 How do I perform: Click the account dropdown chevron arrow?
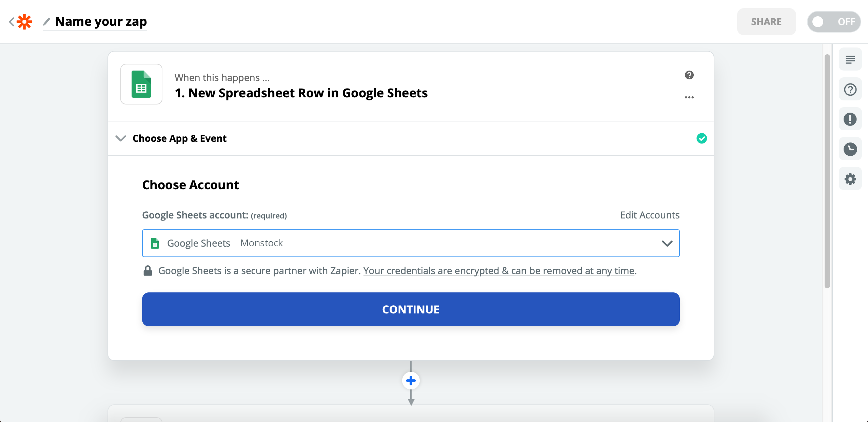(667, 243)
